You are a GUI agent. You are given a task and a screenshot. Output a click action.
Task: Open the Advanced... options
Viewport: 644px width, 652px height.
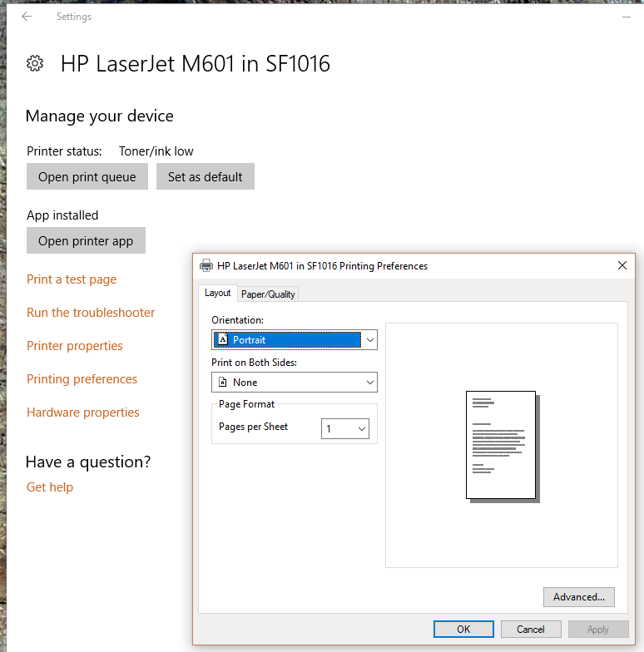(579, 597)
